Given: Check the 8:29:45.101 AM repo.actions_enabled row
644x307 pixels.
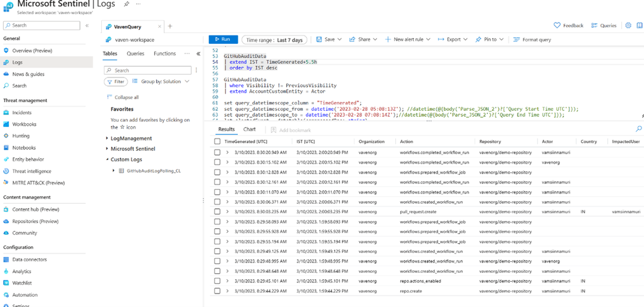Looking at the screenshot, I should point(217,281).
